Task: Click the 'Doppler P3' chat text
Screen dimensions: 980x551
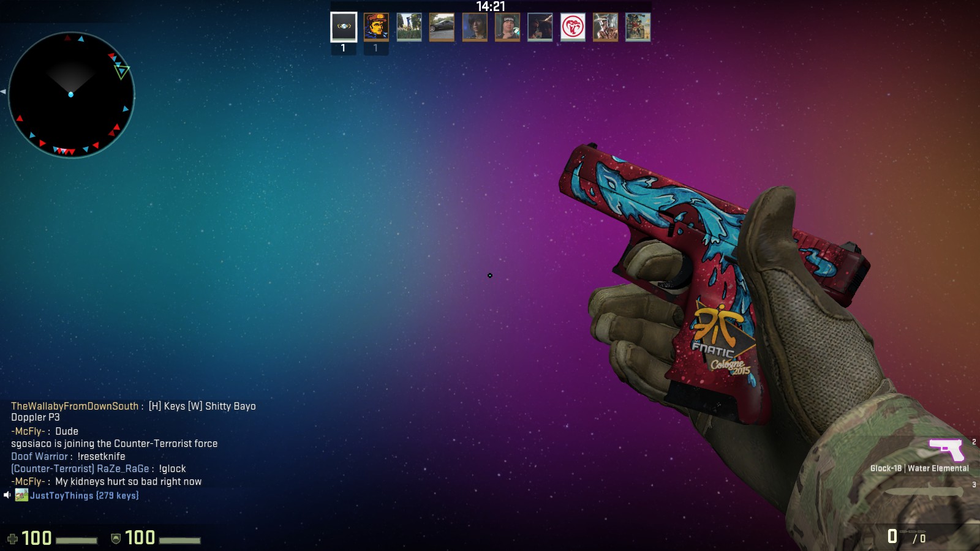Action: 36,417
